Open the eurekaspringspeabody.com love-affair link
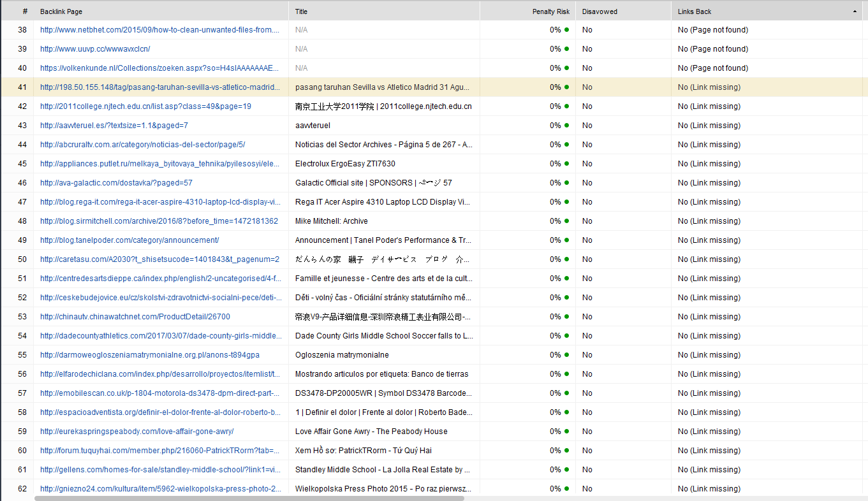Viewport: 868px width, 501px height. coord(136,432)
